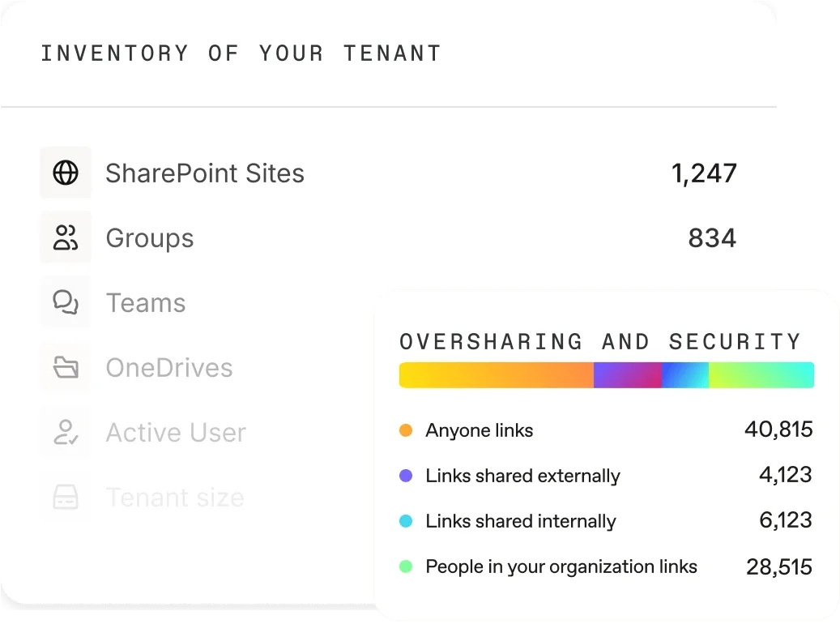This screenshot has width=840, height=624.
Task: Click the folder icon beside OneDrives
Action: click(66, 367)
